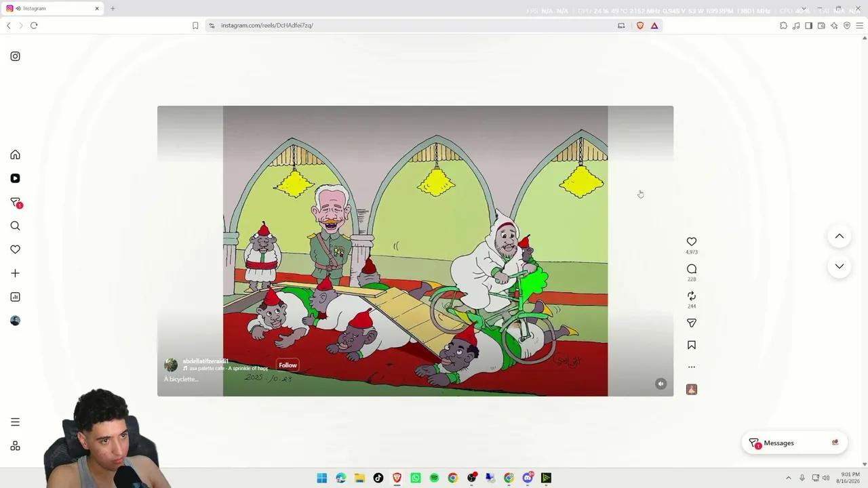This screenshot has width=868, height=488.
Task: Launch TikTok from taskbar
Action: (x=378, y=478)
